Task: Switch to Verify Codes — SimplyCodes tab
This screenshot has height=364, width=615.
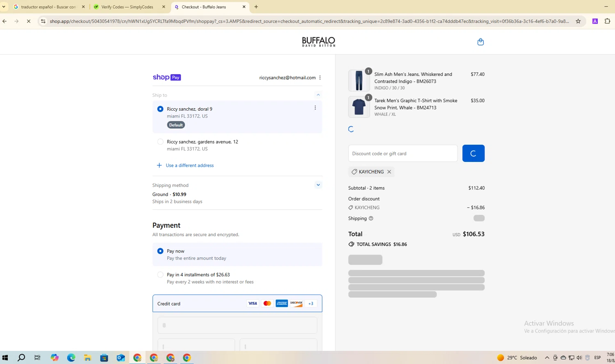Action: click(127, 7)
